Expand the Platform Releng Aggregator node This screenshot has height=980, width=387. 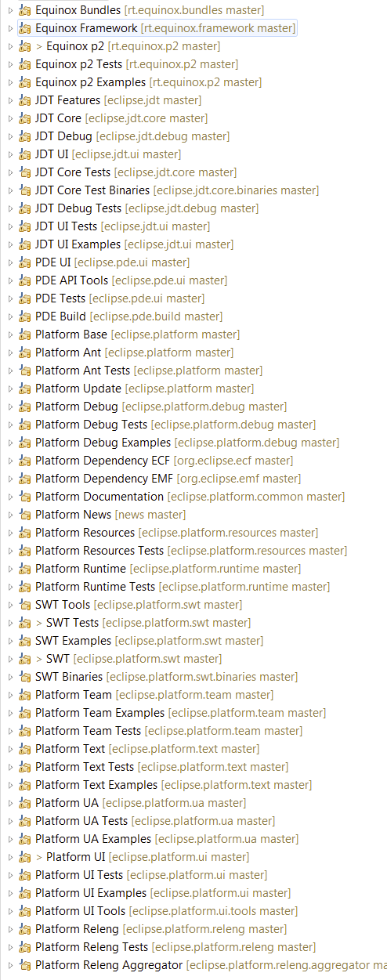[9, 965]
